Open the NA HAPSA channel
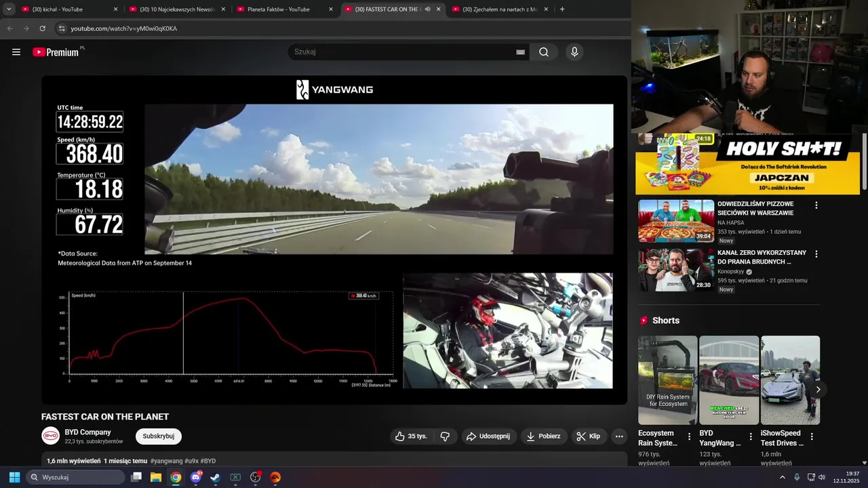This screenshot has width=868, height=488. tap(731, 222)
